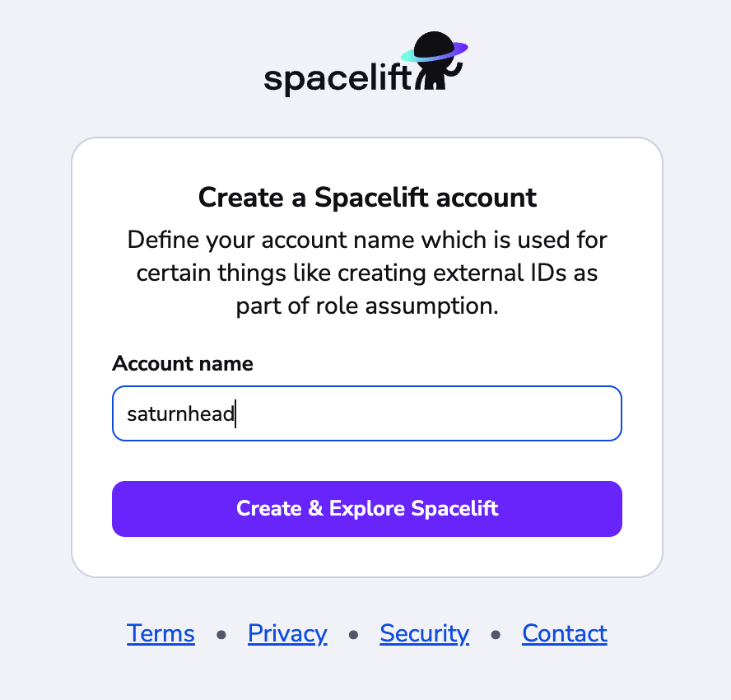Screen dimensions: 731x700
Task: Place cursor after the text saturnhead
Action: coord(236,413)
